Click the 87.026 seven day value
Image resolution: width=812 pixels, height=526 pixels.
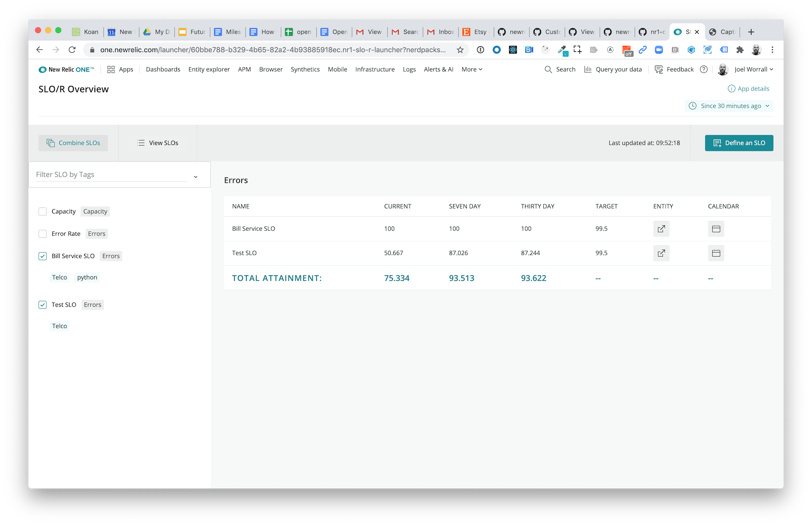point(459,253)
